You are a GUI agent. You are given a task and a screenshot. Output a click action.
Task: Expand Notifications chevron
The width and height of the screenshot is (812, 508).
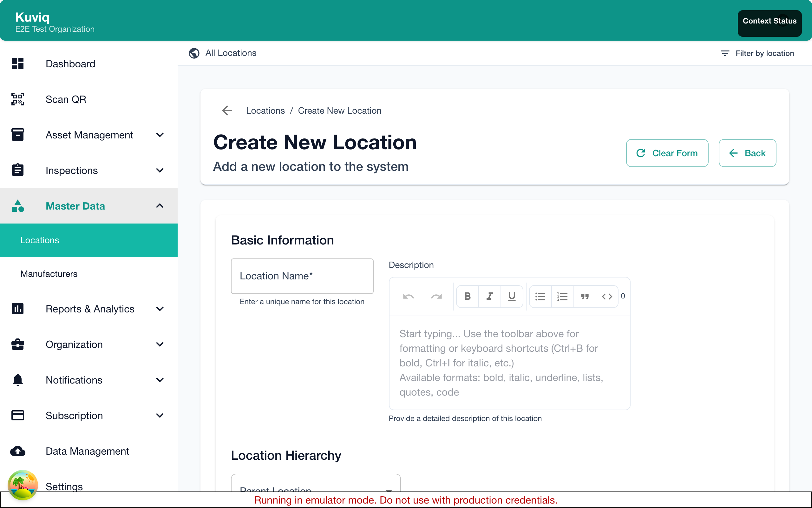[160, 380]
